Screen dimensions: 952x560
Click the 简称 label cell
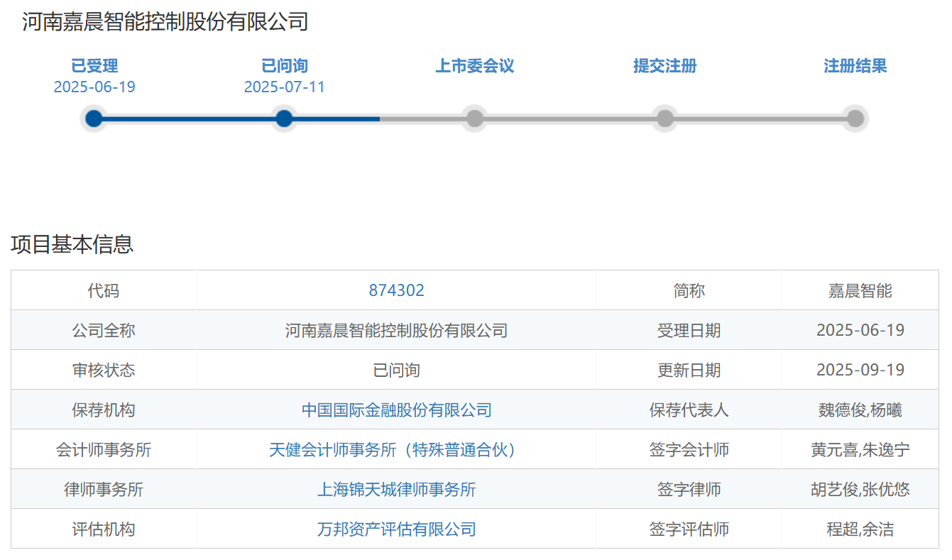coord(689,290)
